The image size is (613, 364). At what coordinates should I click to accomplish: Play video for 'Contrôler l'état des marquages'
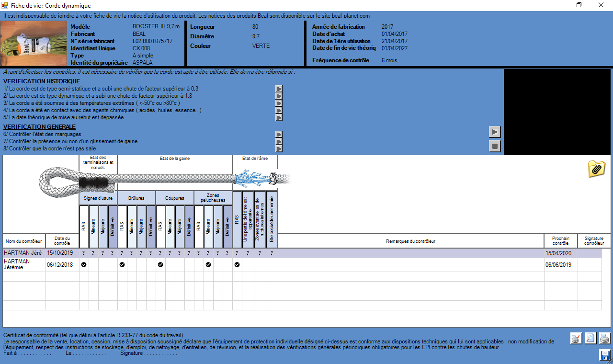pos(279,135)
